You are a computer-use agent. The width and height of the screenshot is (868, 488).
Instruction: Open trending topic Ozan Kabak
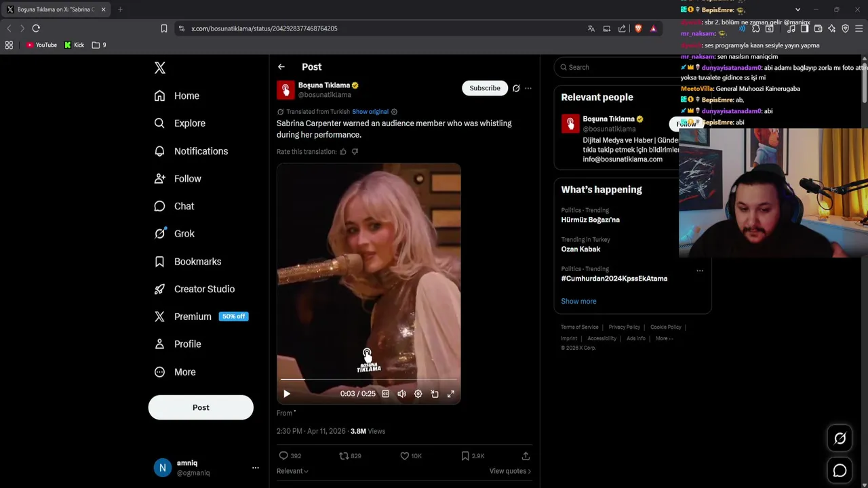580,249
